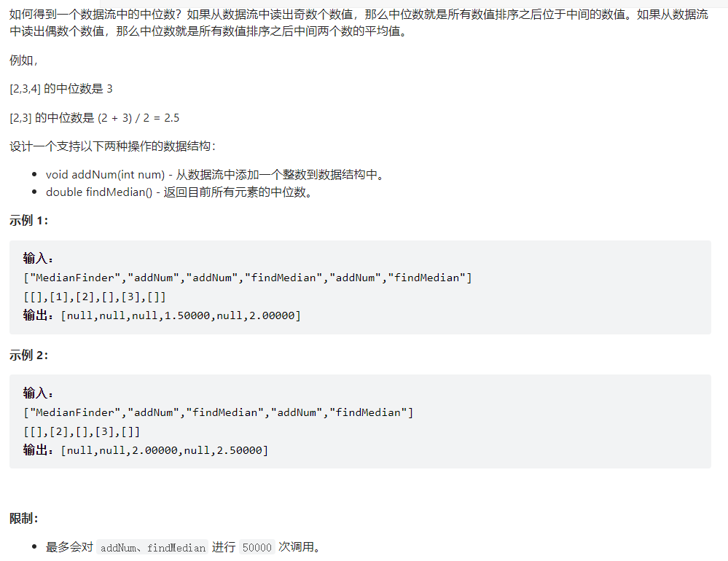The height and width of the screenshot is (561, 728).
Task: Click the '[[],[1],[2],[],[3],[]]' arguments line
Action: click(x=95, y=297)
